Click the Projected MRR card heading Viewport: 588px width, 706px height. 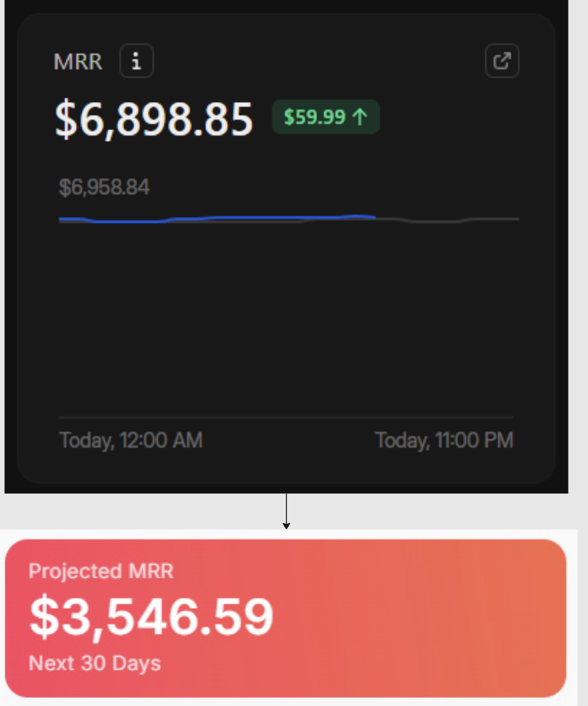101,571
